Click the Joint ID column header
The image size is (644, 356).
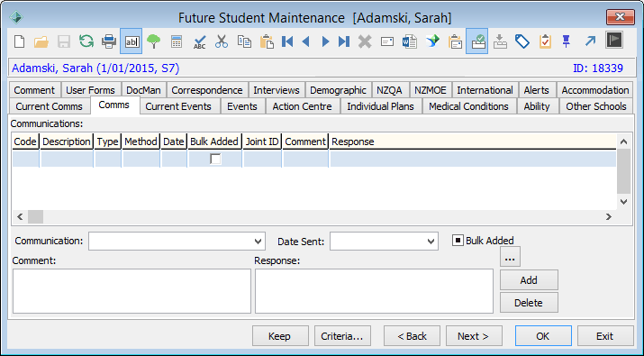click(x=262, y=141)
